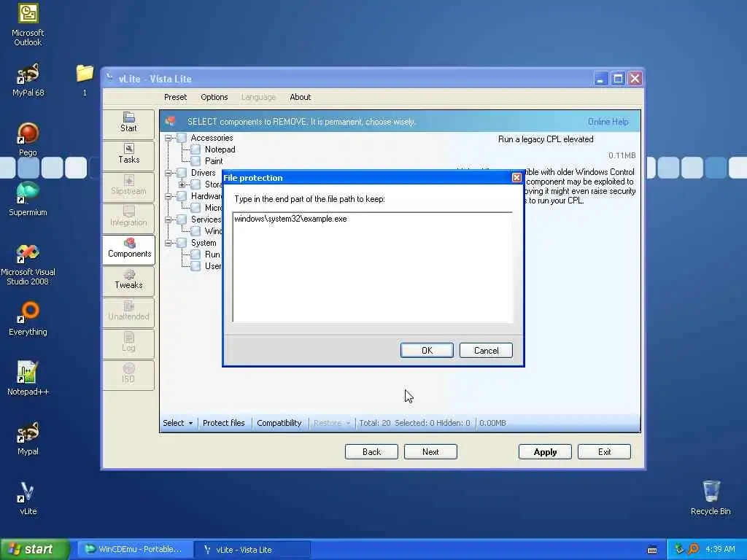Collapse the System tree node

(168, 243)
